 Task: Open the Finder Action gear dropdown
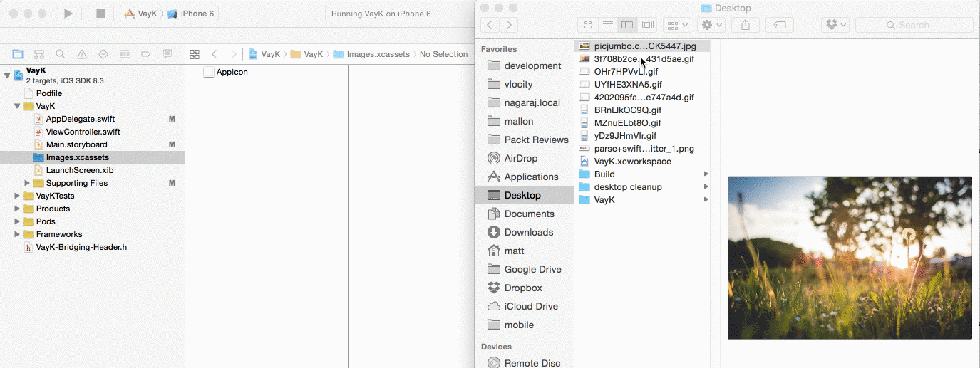pyautogui.click(x=711, y=25)
